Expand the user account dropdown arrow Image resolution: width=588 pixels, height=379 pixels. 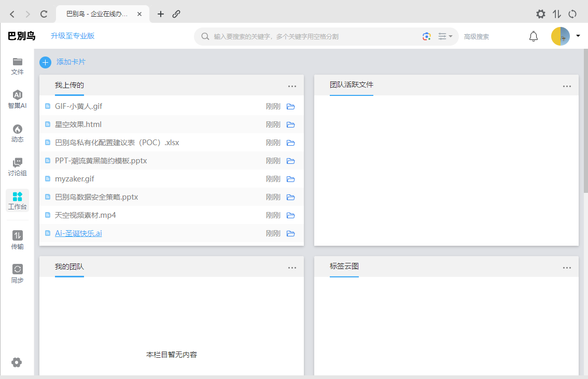coord(578,36)
